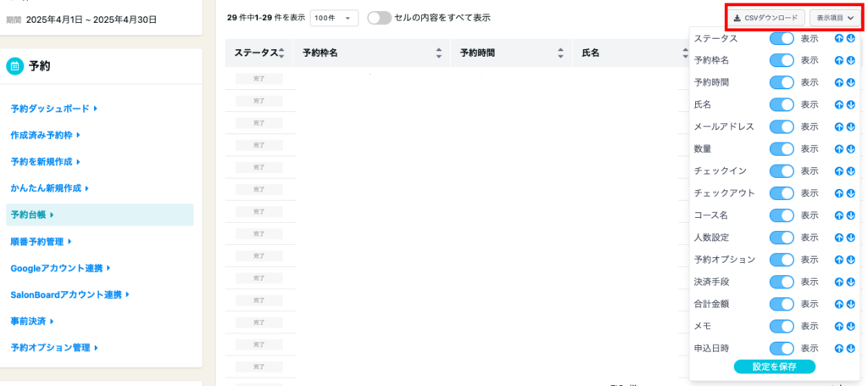Click the down arrow for 予約枠名 row

849,60
